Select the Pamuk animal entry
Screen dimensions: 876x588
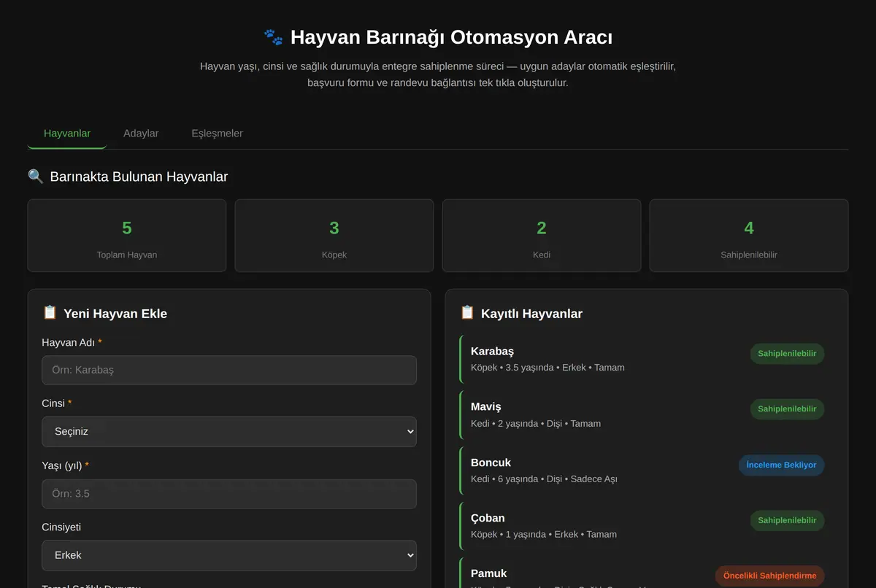point(647,573)
